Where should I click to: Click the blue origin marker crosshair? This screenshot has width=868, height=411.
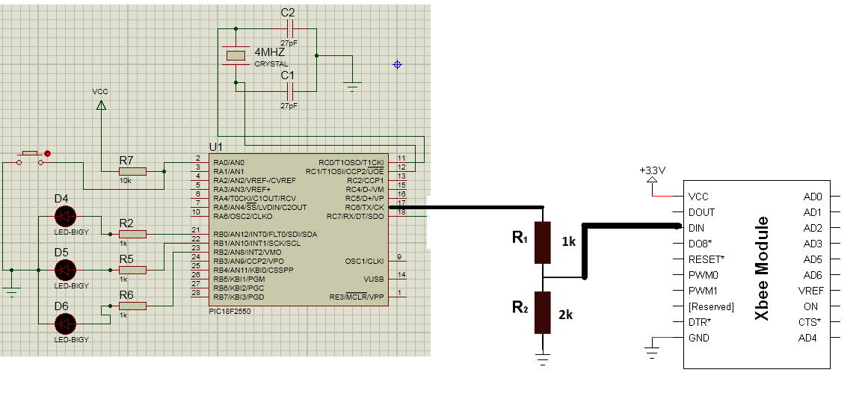pos(397,65)
